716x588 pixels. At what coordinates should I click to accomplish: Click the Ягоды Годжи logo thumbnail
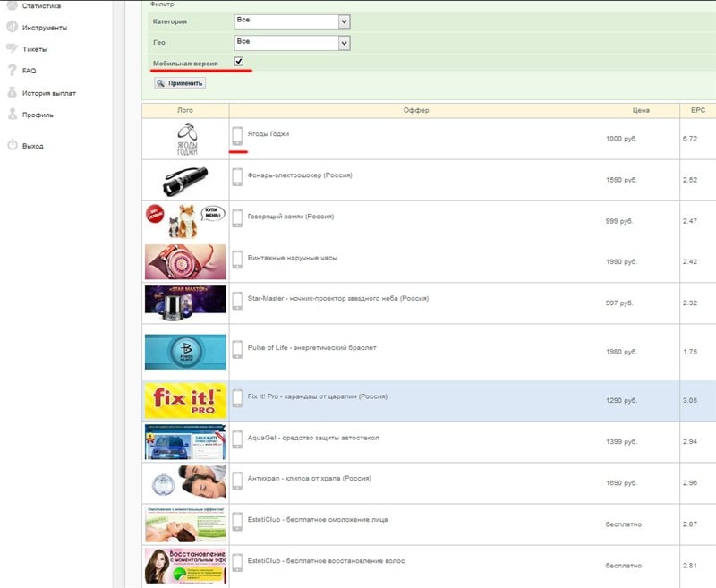tap(187, 139)
